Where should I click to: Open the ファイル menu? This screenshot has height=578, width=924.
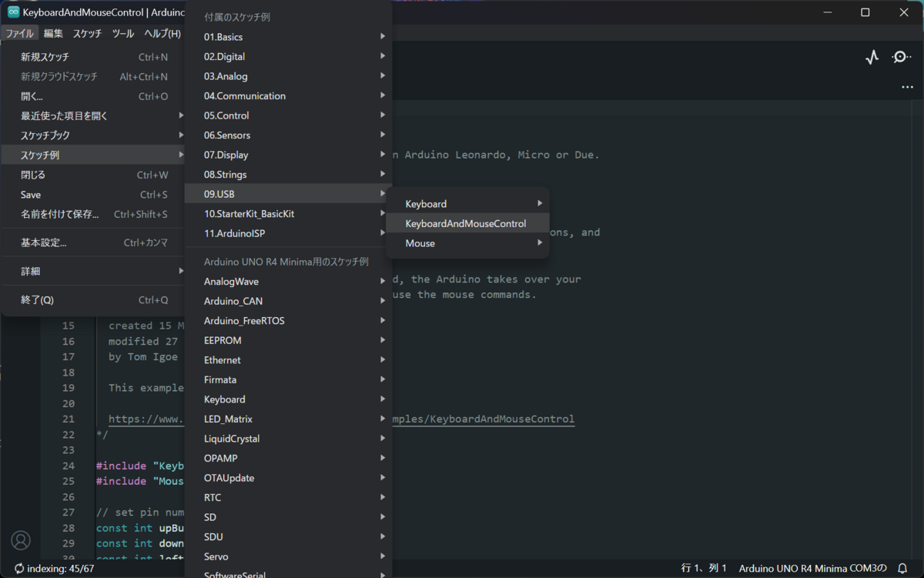[x=19, y=33]
